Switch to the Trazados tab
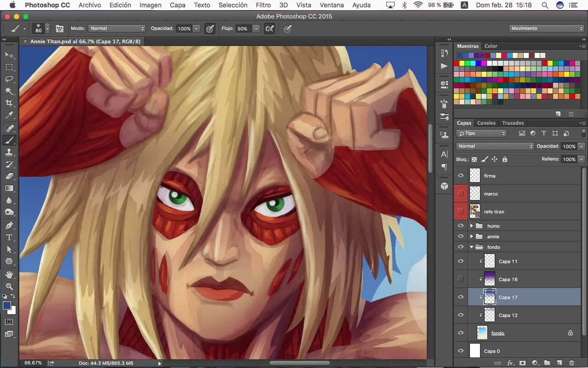 point(513,123)
